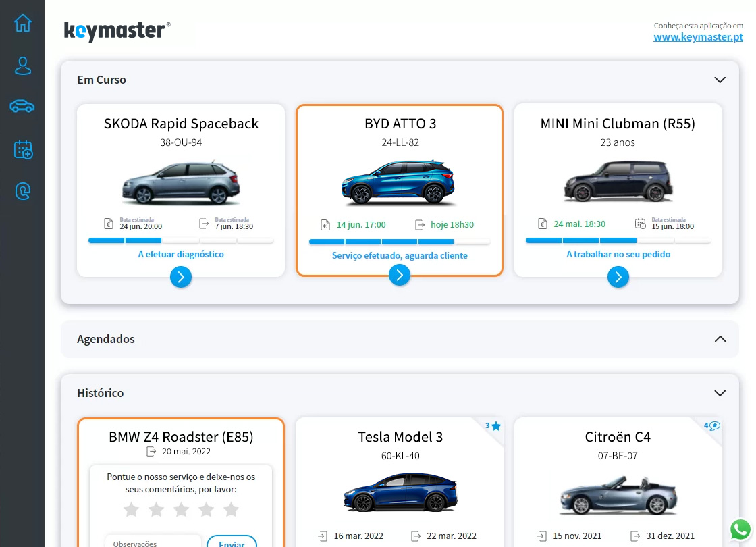Open SKODA Rapid Spaceback details arrow
This screenshot has height=547, width=756.
coord(181,277)
